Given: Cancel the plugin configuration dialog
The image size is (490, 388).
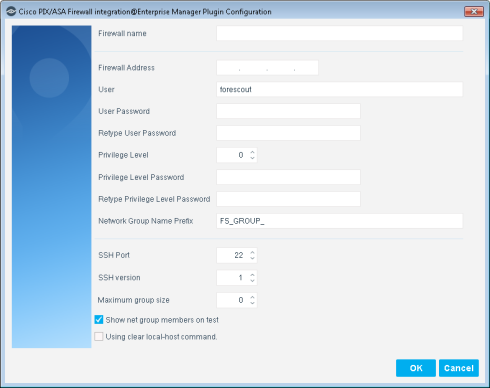Looking at the screenshot, I should point(459,368).
